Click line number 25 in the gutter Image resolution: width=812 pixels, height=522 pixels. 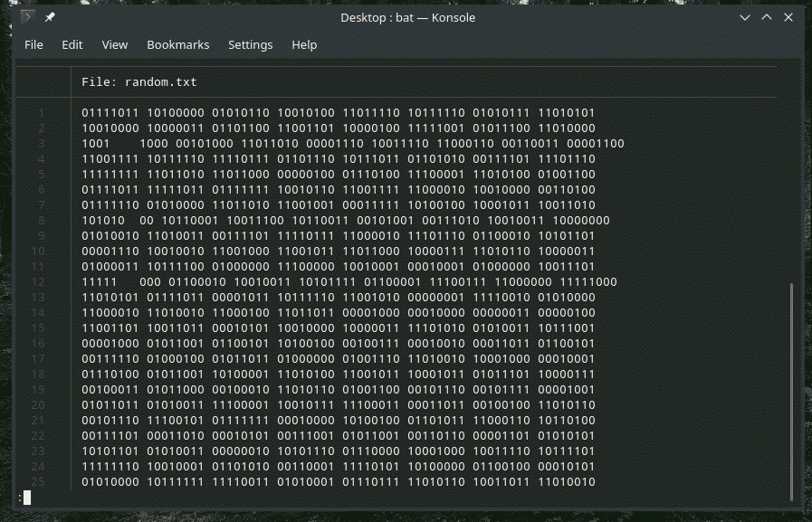pyautogui.click(x=40, y=482)
